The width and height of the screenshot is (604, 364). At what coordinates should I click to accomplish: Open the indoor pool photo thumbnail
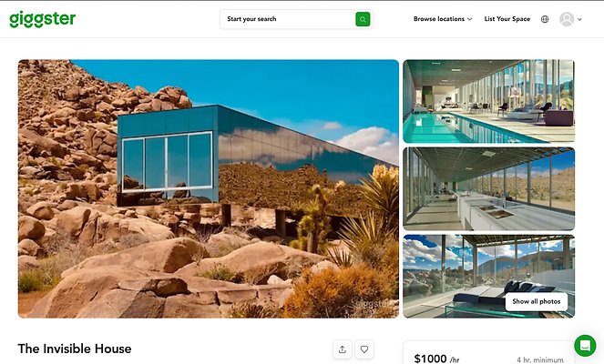(x=489, y=101)
